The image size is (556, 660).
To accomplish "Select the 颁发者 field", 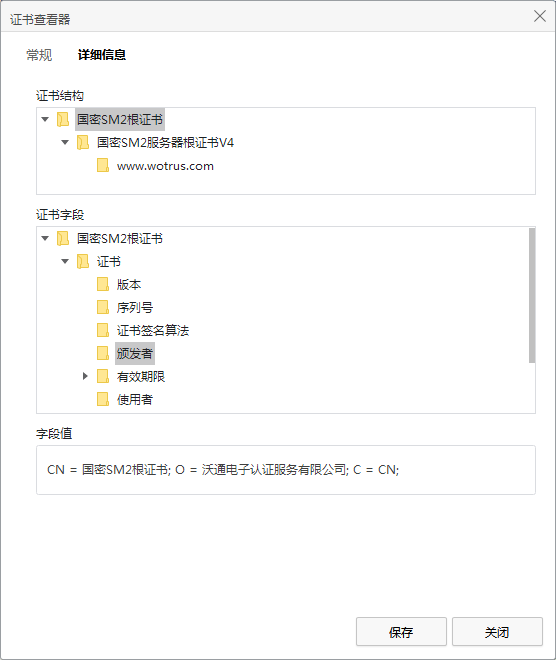I will [x=135, y=354].
